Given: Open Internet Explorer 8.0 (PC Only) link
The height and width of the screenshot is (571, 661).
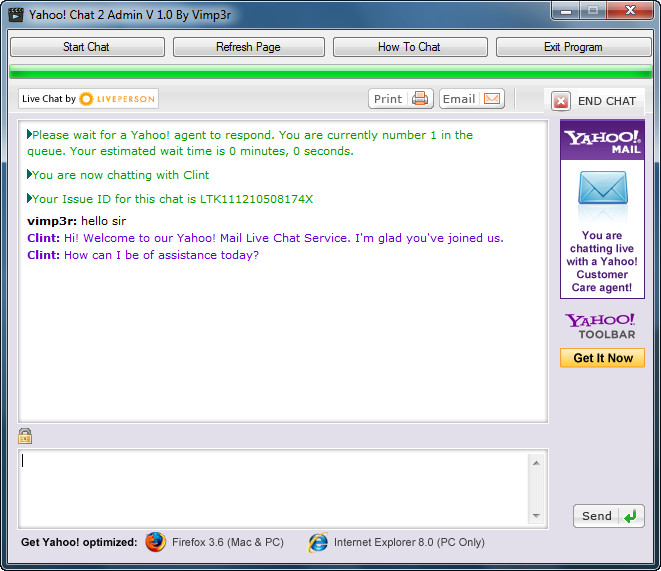Looking at the screenshot, I should click(409, 542).
